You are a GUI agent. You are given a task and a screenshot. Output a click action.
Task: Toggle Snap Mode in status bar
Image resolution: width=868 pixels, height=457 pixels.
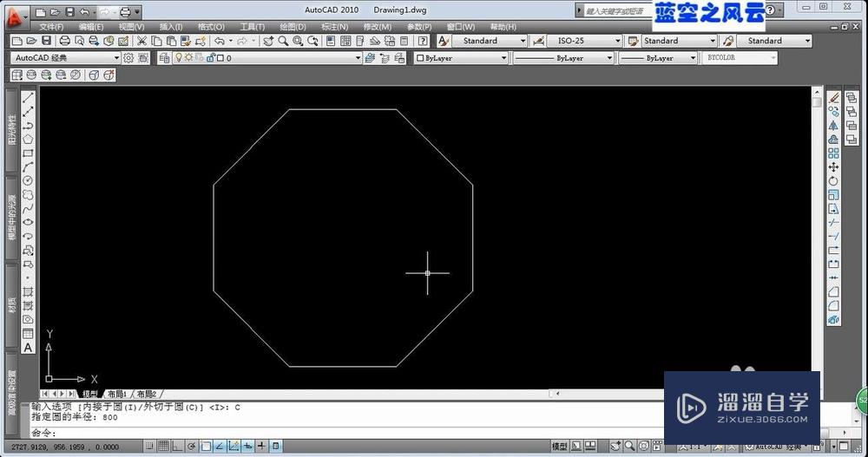pyautogui.click(x=149, y=446)
